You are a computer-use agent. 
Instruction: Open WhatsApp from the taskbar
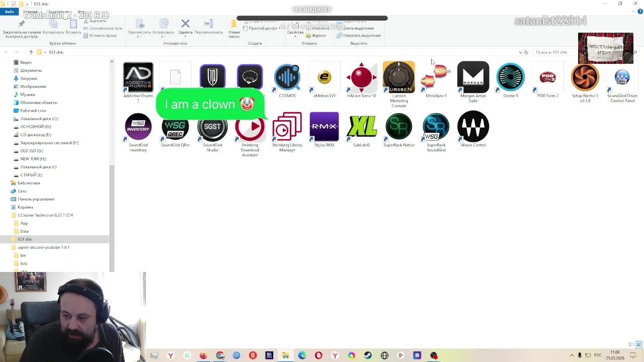(x=187, y=355)
